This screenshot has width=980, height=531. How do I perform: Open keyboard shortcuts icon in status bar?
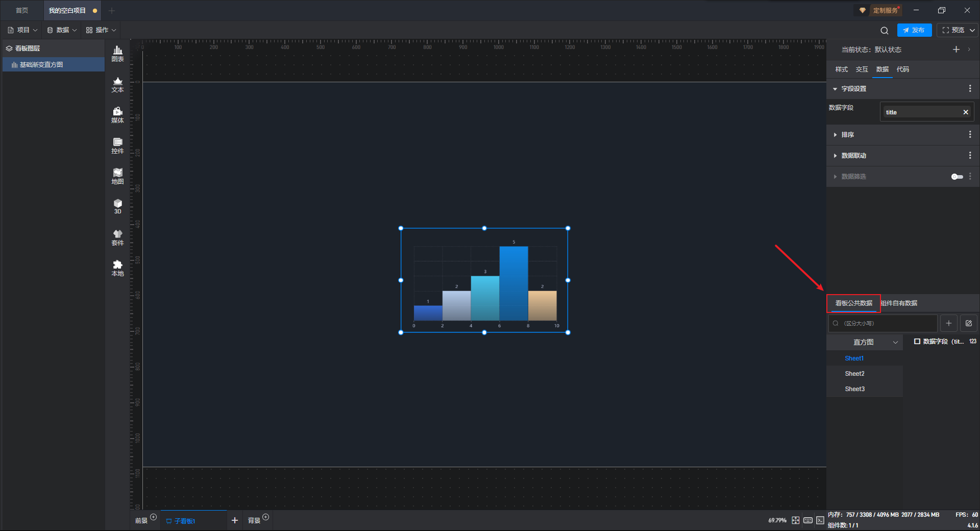(808, 520)
